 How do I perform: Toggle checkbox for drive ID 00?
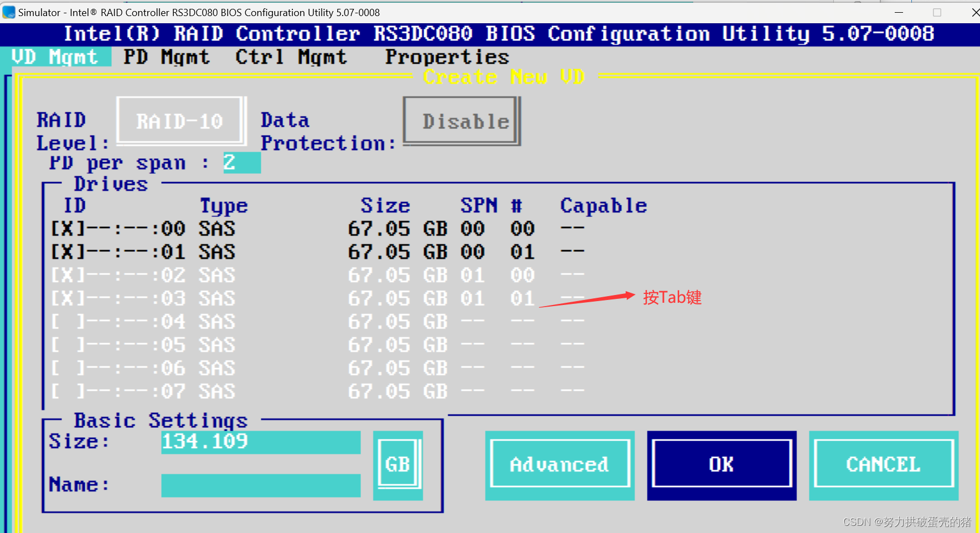point(68,228)
